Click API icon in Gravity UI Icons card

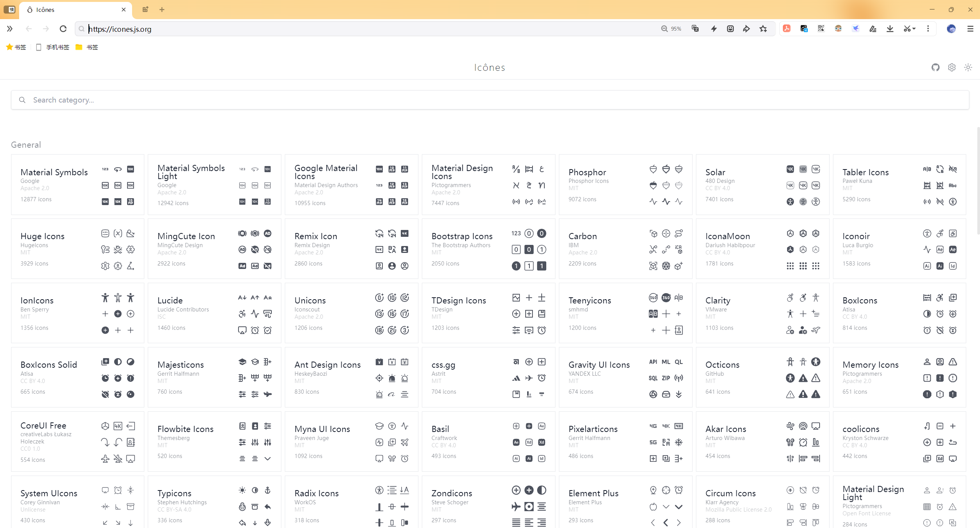[x=653, y=362]
